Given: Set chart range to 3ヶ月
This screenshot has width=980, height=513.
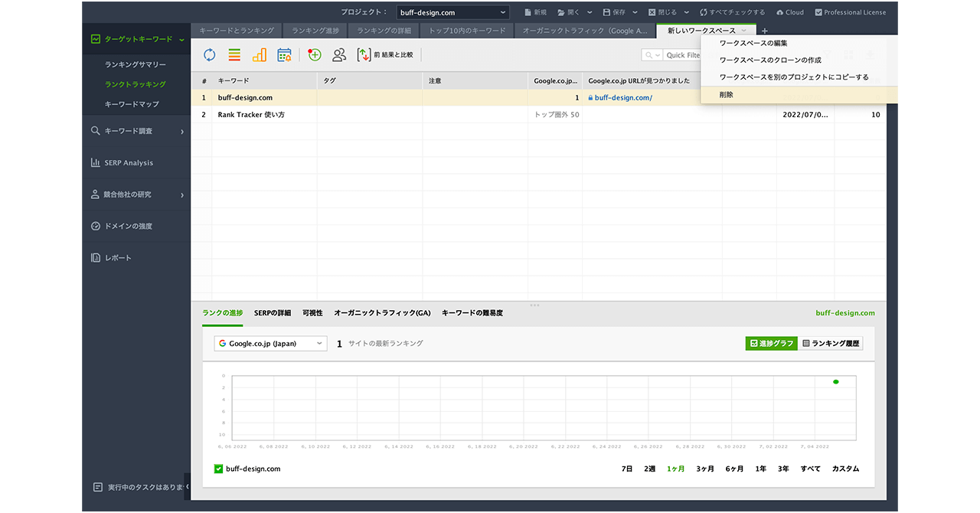Looking at the screenshot, I should (705, 469).
